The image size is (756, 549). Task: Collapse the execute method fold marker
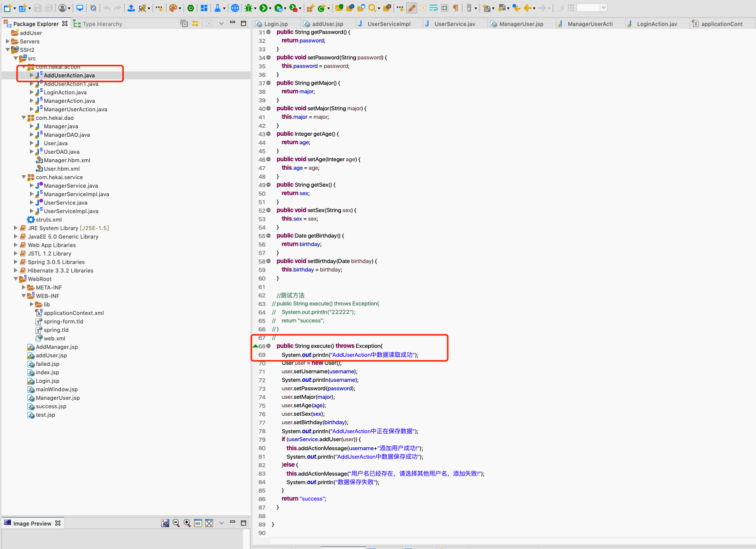268,346
